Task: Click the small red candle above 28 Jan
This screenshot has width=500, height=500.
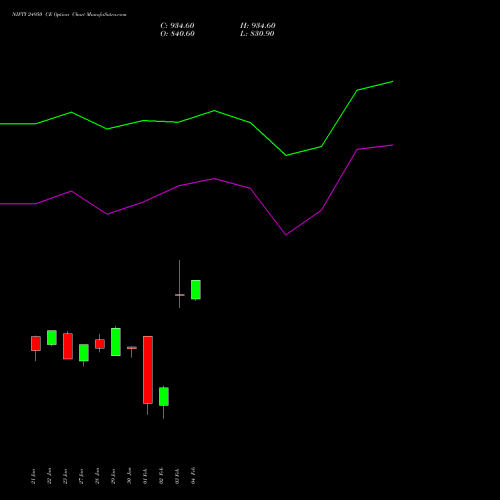Action: coord(100,344)
